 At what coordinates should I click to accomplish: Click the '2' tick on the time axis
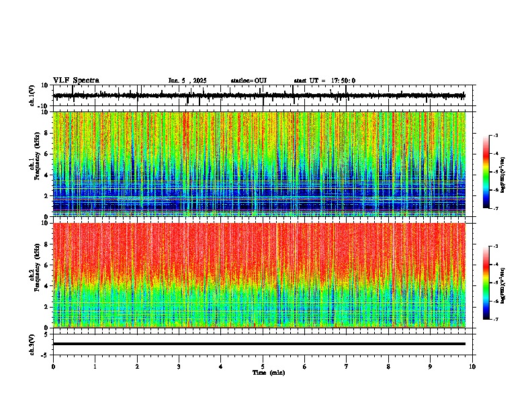[x=137, y=367]
